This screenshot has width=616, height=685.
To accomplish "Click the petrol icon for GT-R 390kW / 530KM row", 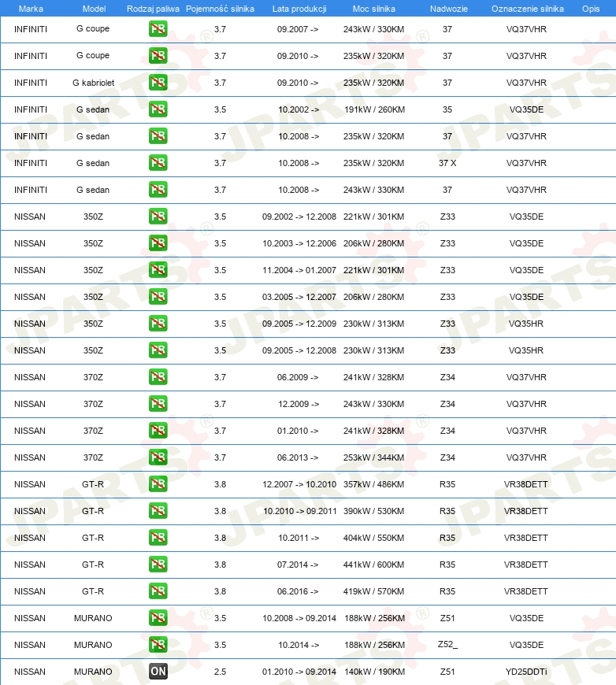I will [x=158, y=511].
